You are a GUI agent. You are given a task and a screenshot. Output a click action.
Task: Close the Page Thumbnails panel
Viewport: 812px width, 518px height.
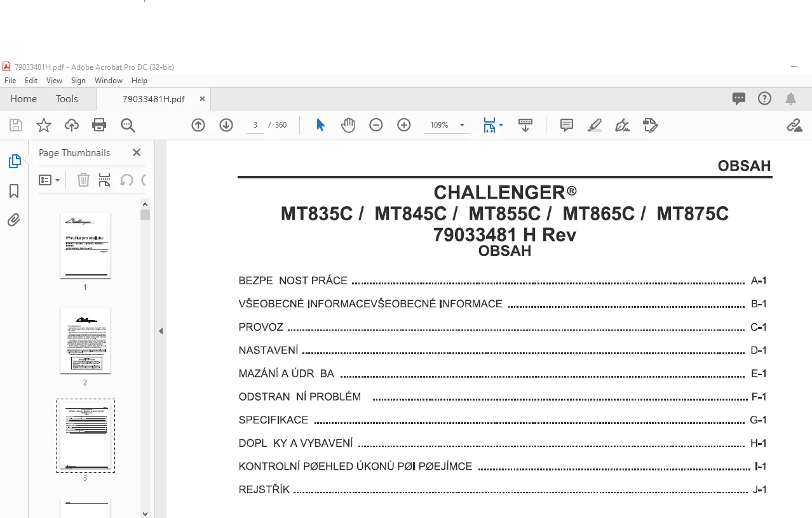(x=136, y=152)
